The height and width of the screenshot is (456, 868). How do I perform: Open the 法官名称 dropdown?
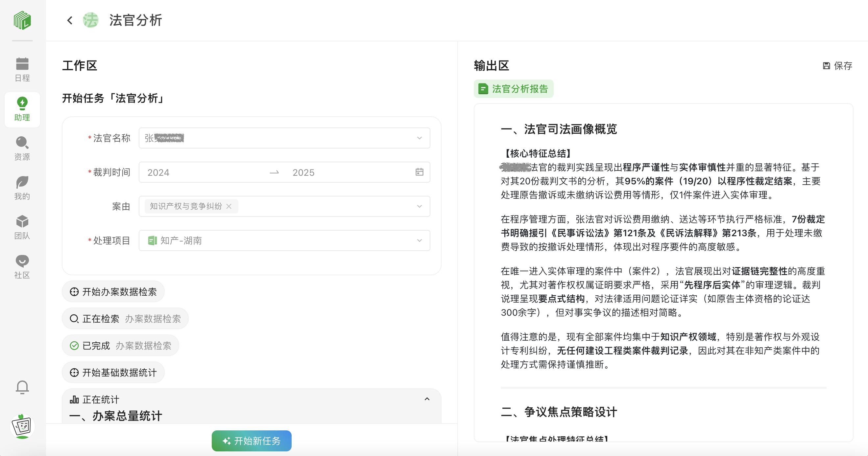click(x=284, y=138)
